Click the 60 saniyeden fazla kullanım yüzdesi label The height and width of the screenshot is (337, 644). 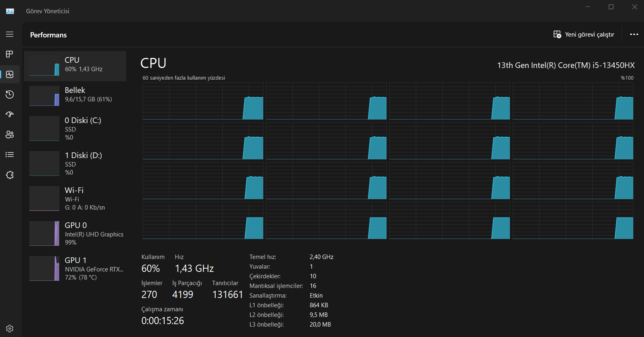pyautogui.click(x=184, y=78)
